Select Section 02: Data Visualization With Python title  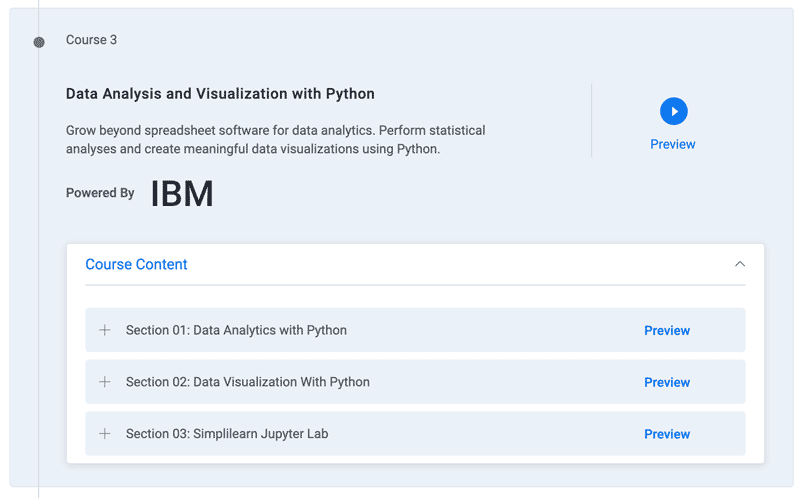(x=248, y=382)
